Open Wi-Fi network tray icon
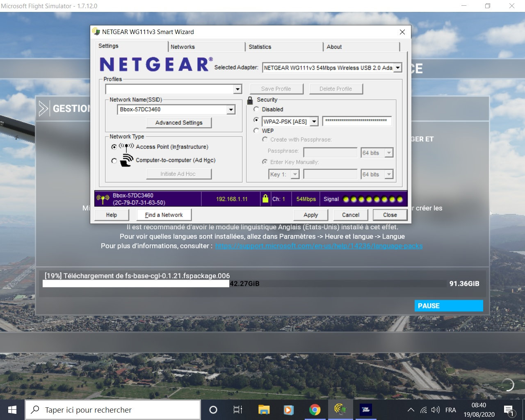 (x=424, y=410)
